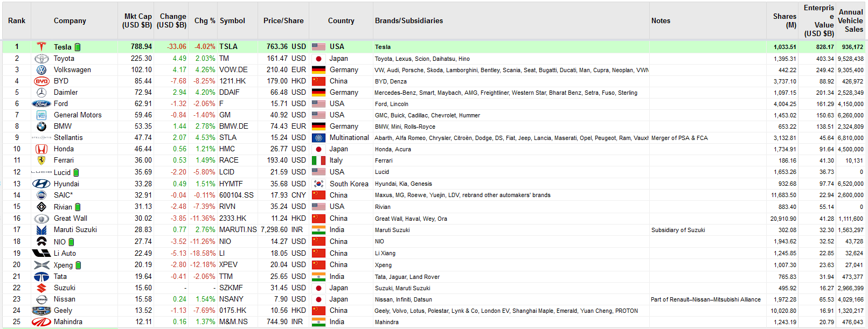Click the flag icon in Stellantis row
Screen dimensions: 868x329
point(318,138)
